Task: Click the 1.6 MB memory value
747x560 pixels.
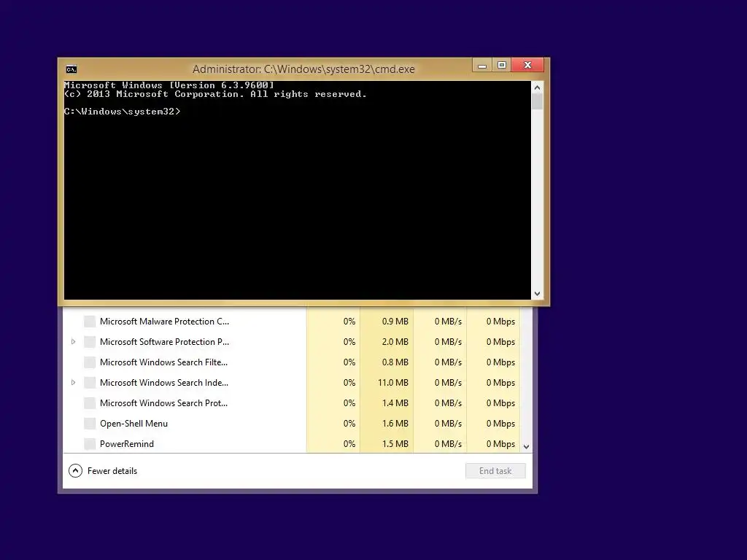Action: pos(395,424)
